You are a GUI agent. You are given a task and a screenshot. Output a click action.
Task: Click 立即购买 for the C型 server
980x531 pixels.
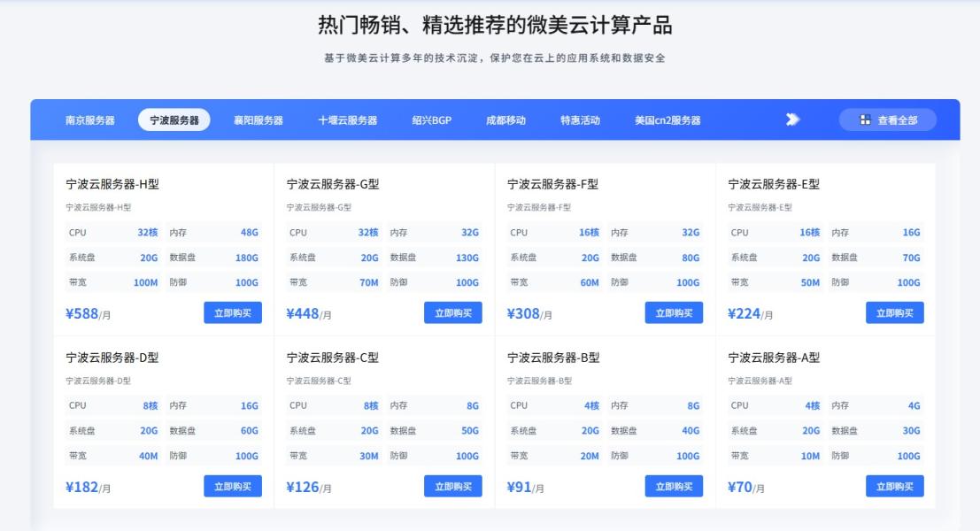click(453, 486)
